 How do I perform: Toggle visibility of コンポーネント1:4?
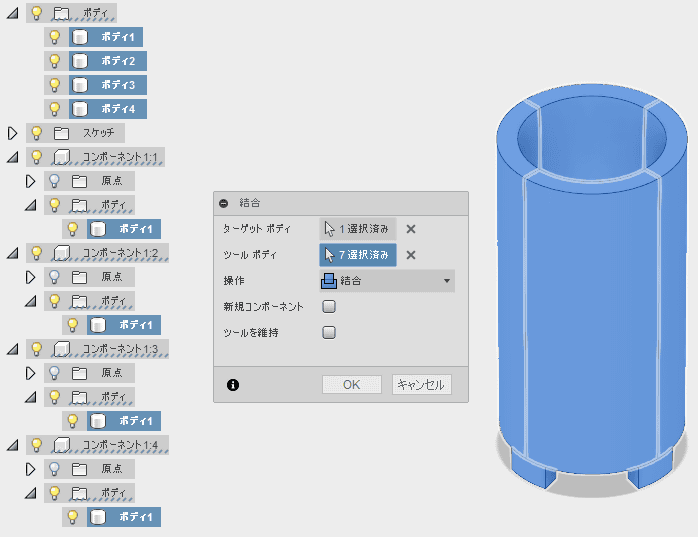point(37,445)
